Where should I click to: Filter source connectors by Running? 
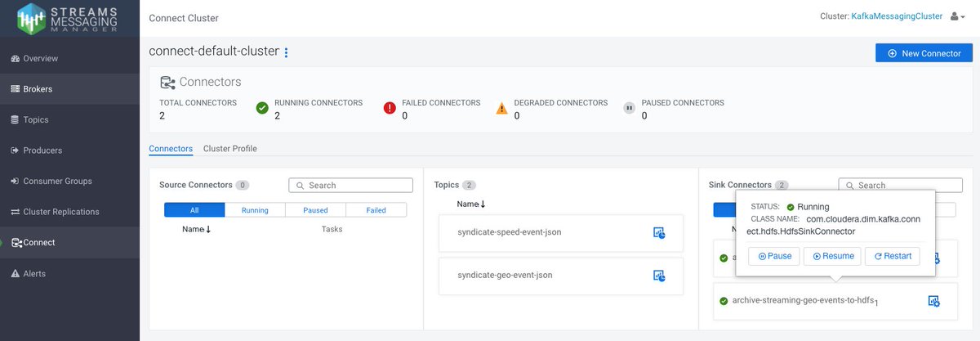point(255,210)
